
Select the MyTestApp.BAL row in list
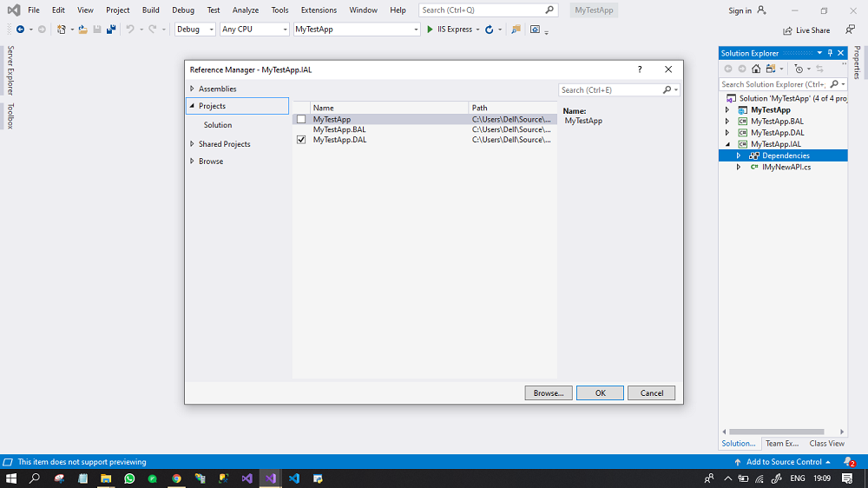pyautogui.click(x=424, y=129)
